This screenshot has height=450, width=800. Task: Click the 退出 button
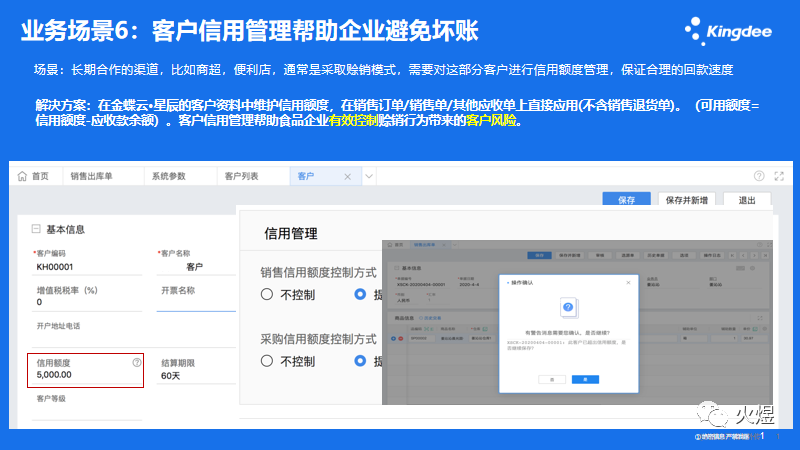coord(747,199)
